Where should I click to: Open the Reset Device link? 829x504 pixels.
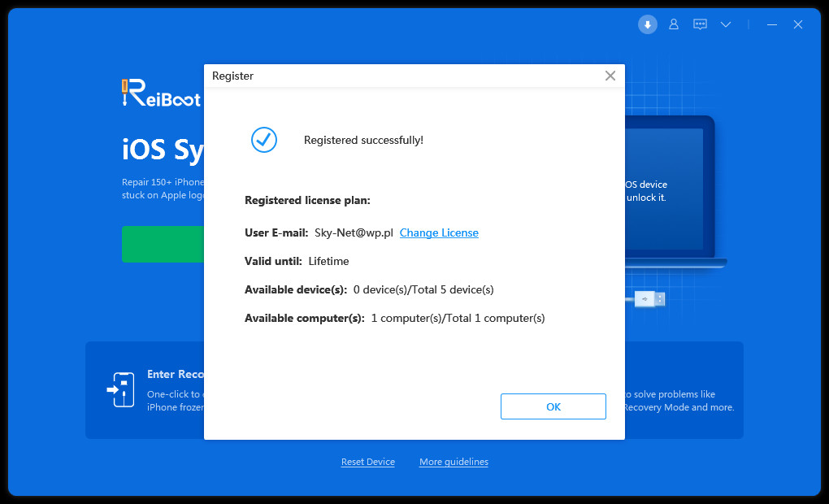368,462
